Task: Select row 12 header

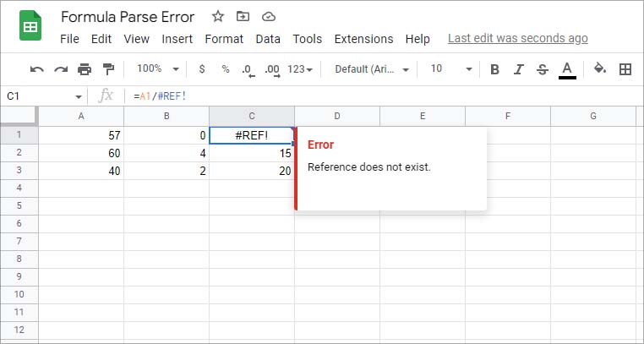Action: [x=19, y=330]
